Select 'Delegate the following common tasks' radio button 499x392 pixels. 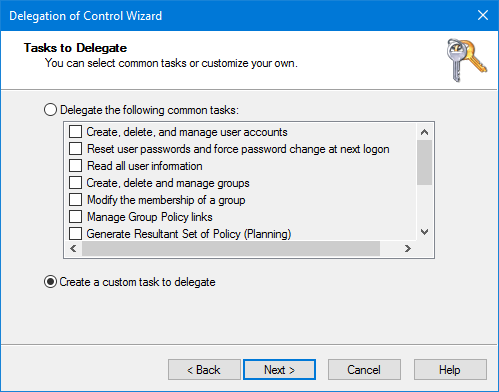click(x=50, y=110)
